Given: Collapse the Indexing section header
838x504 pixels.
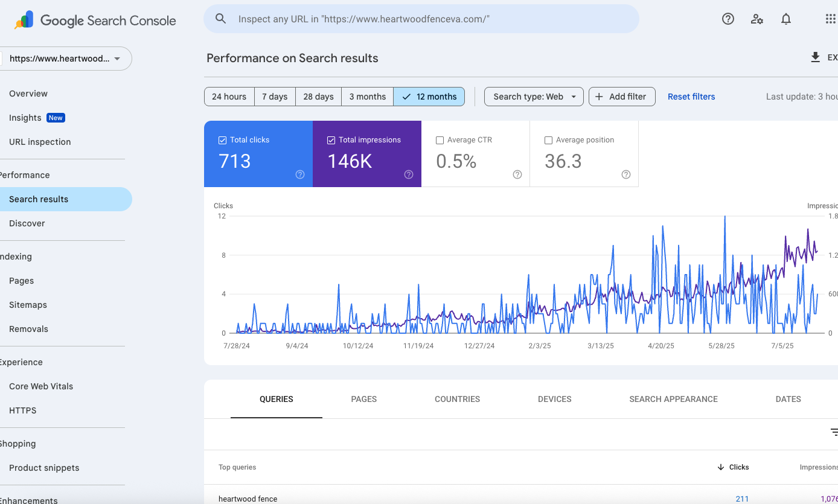Looking at the screenshot, I should 16,257.
